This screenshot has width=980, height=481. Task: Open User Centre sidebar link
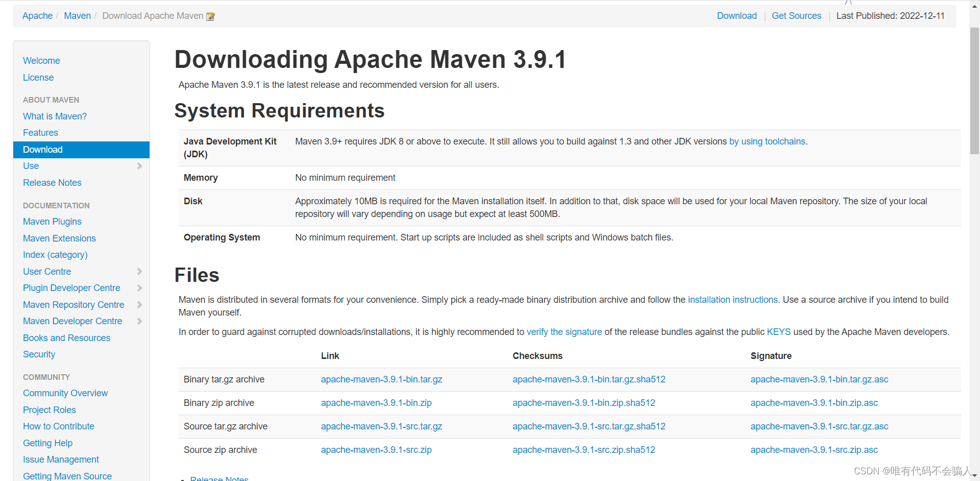coord(47,272)
